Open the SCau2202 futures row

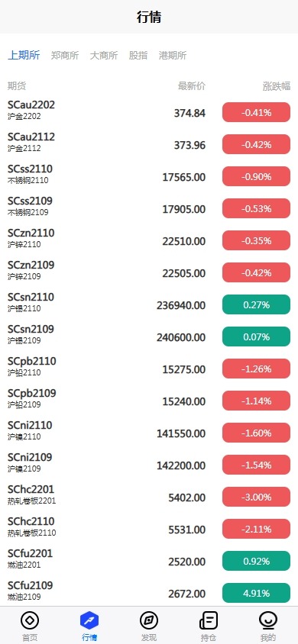click(x=149, y=112)
